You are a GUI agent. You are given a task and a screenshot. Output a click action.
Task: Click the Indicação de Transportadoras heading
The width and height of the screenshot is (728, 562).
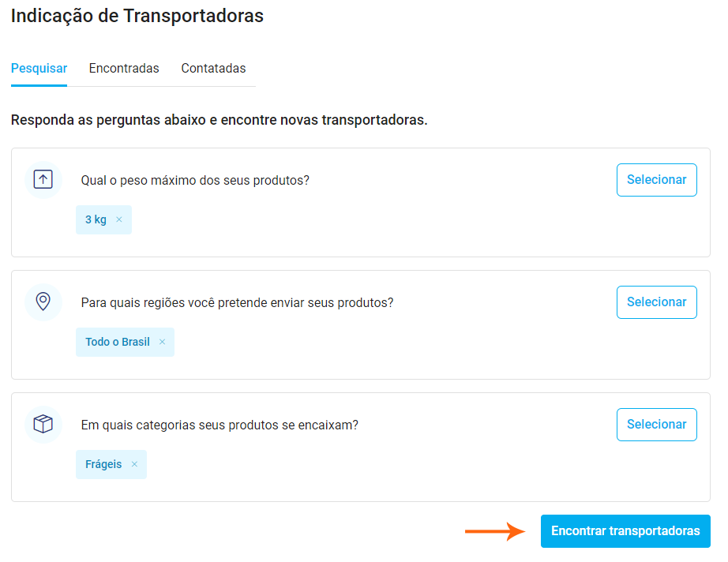136,16
